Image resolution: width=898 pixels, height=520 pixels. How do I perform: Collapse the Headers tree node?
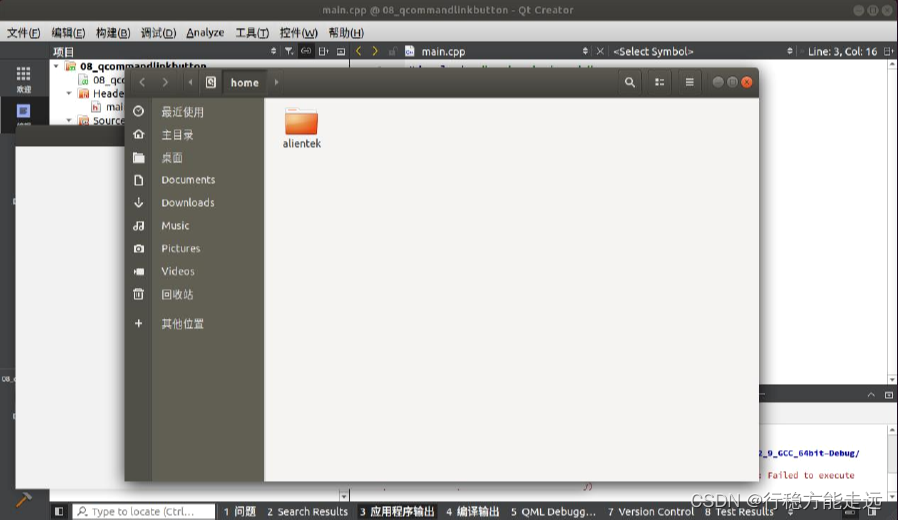pyautogui.click(x=69, y=93)
